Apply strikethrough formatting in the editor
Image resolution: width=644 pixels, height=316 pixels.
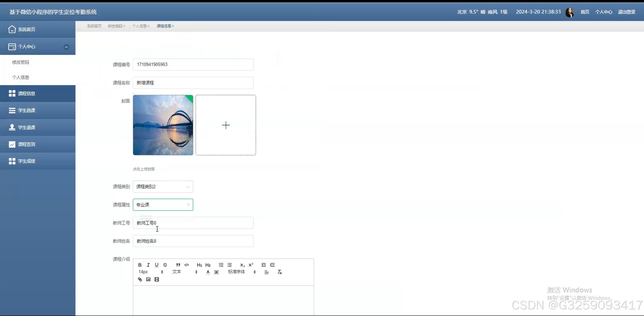pos(165,265)
